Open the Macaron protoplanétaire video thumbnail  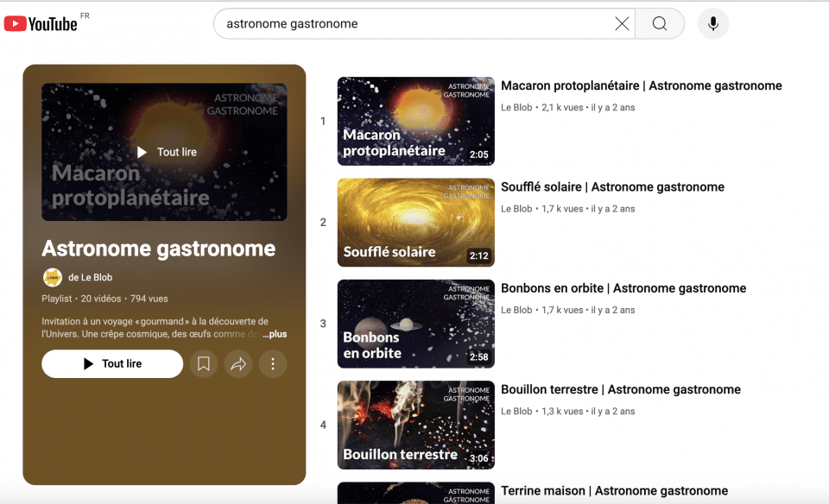[416, 121]
